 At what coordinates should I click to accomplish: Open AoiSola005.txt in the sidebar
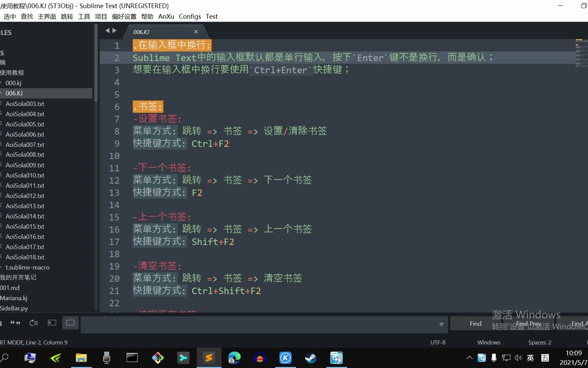46,124
